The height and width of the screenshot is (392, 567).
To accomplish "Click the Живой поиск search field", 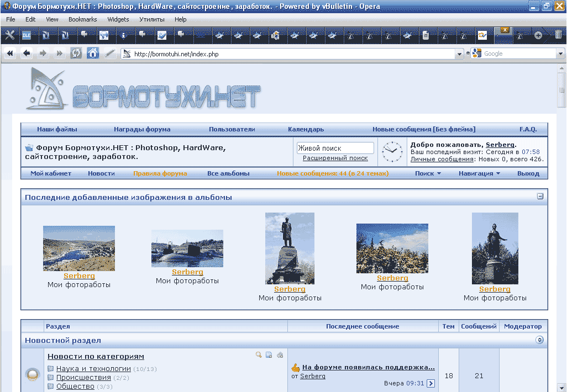I will click(335, 148).
